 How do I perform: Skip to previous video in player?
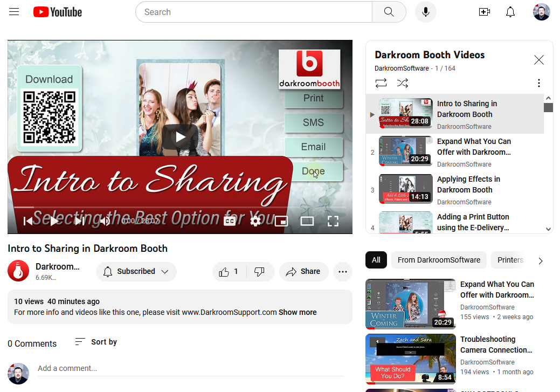(28, 221)
